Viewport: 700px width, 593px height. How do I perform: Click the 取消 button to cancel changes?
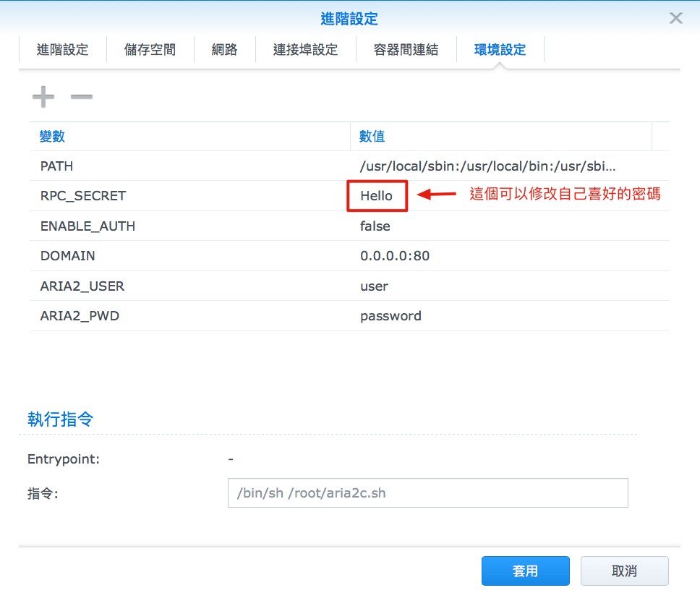pyautogui.click(x=623, y=571)
